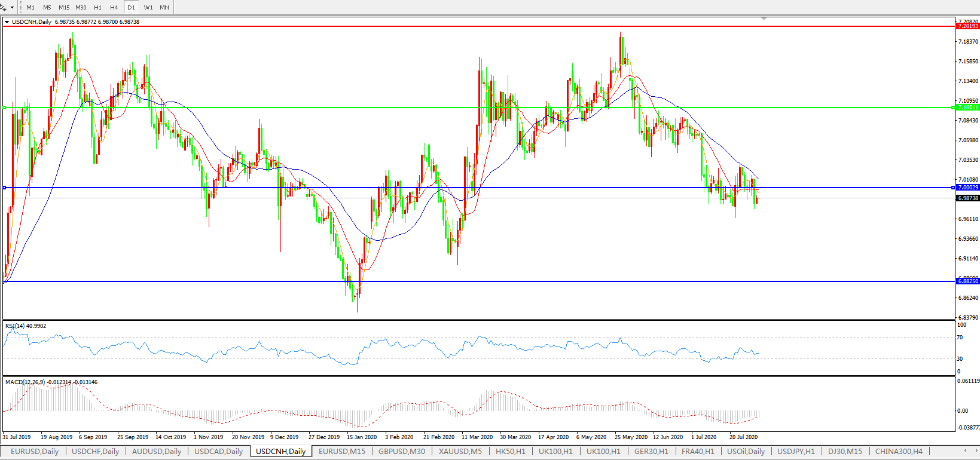Open the dropdown arrow beside the drawing tool icon
Viewport: 980px width, 460px height.
coord(13,7)
